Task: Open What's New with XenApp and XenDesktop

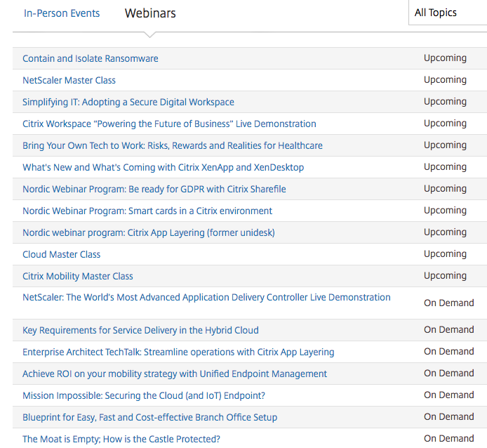Action: (x=163, y=167)
